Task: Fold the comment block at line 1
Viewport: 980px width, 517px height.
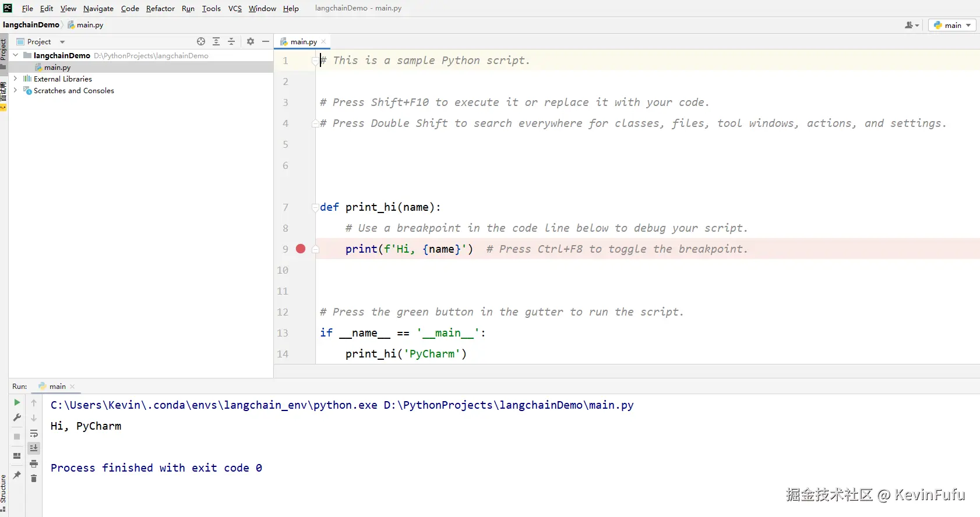Action: 315,60
